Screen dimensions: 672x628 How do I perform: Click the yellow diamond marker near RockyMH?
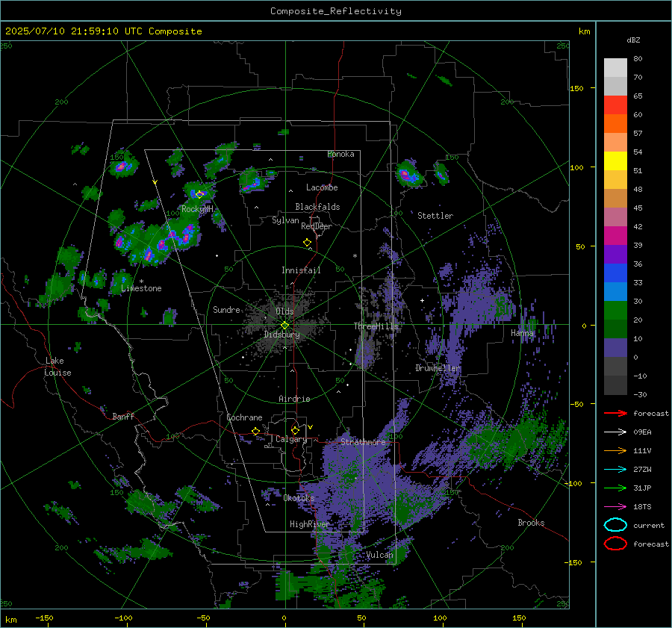pos(199,194)
